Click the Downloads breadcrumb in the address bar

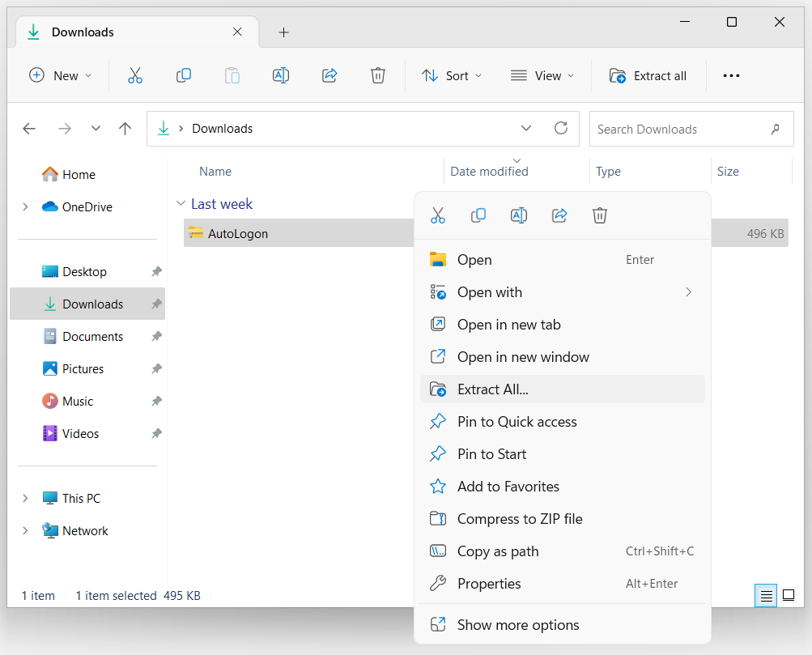coord(222,129)
